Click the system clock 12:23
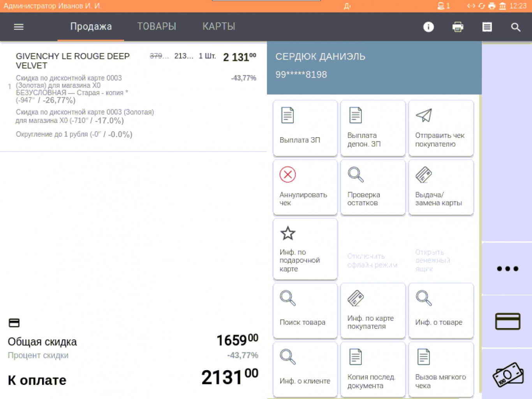Image resolution: width=532 pixels, height=399 pixels. click(x=518, y=6)
